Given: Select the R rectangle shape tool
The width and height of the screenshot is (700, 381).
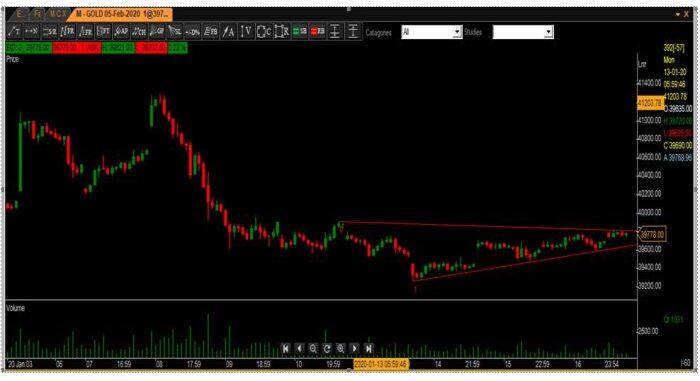Looking at the screenshot, I should tap(282, 32).
